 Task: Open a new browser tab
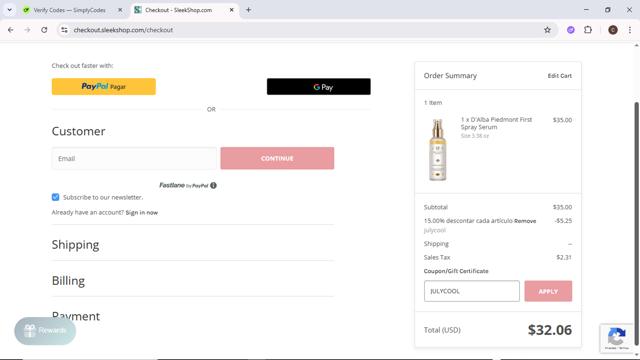[248, 10]
